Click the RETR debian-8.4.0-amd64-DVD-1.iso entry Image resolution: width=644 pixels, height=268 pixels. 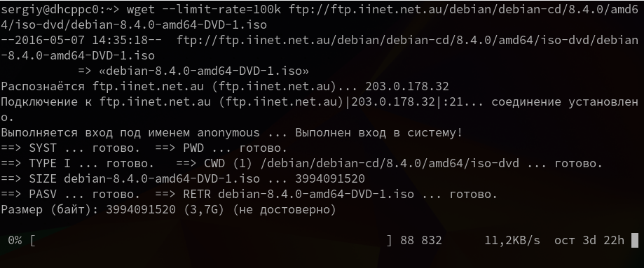(299, 194)
